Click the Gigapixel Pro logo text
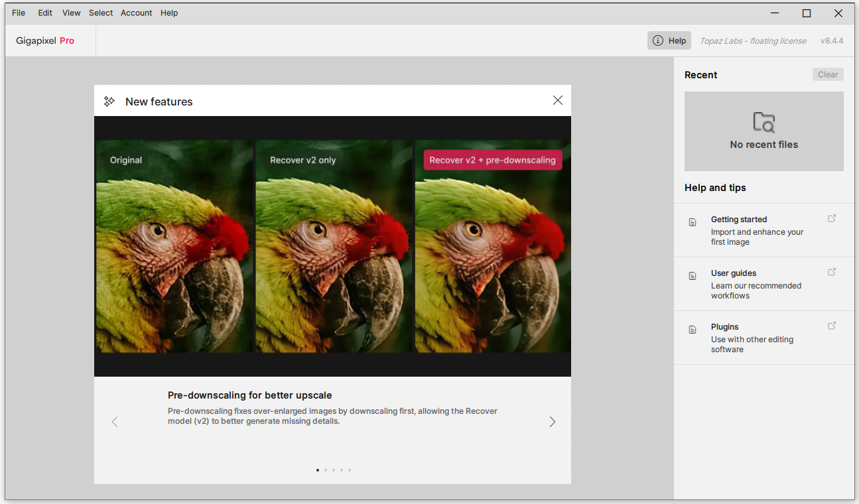This screenshot has height=504, width=859. pyautogui.click(x=45, y=40)
